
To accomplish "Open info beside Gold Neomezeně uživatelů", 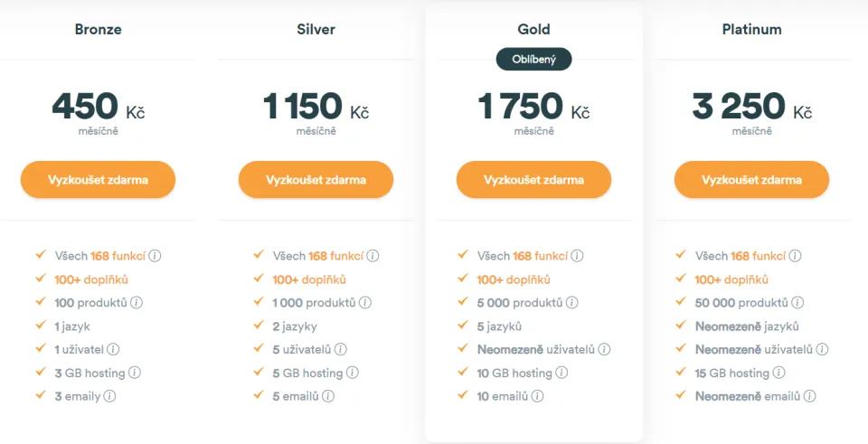I will (604, 349).
